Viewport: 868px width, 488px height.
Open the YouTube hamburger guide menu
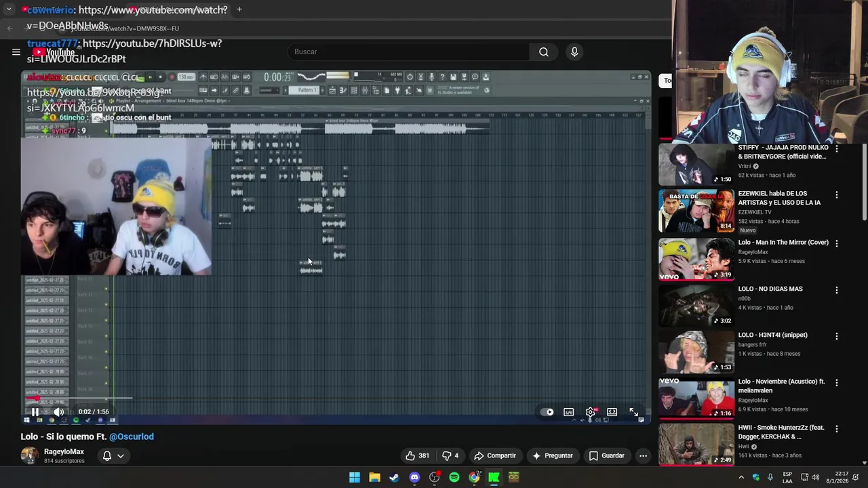point(16,52)
